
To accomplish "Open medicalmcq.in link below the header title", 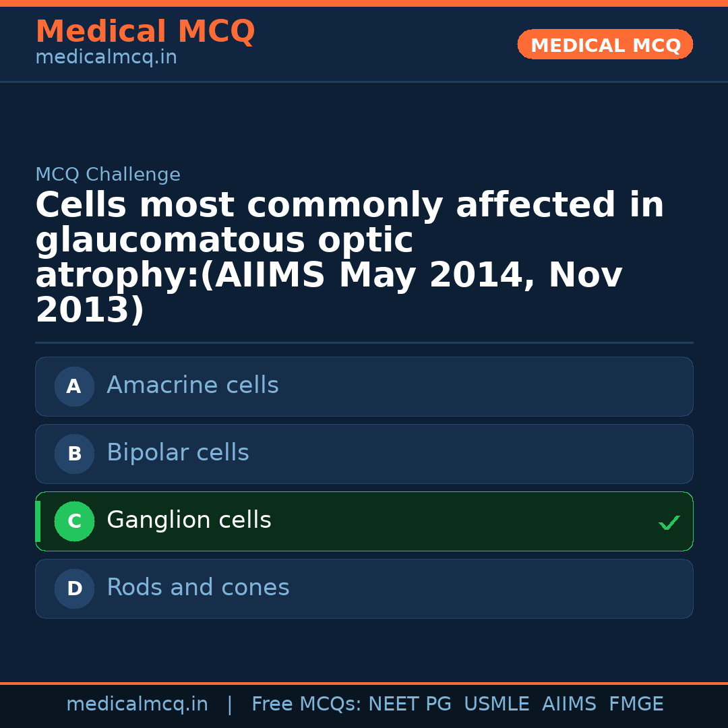I will [106, 58].
